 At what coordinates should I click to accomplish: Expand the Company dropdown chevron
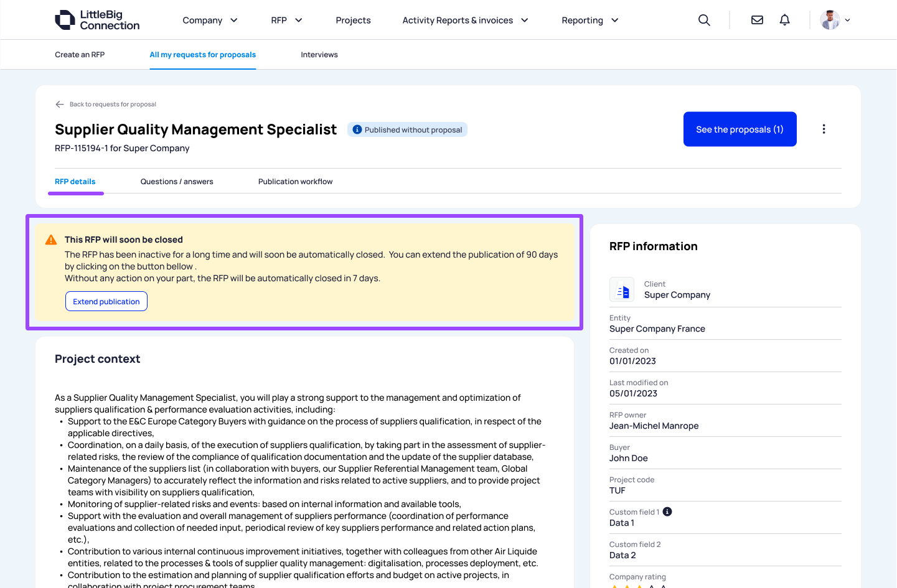pyautogui.click(x=234, y=20)
